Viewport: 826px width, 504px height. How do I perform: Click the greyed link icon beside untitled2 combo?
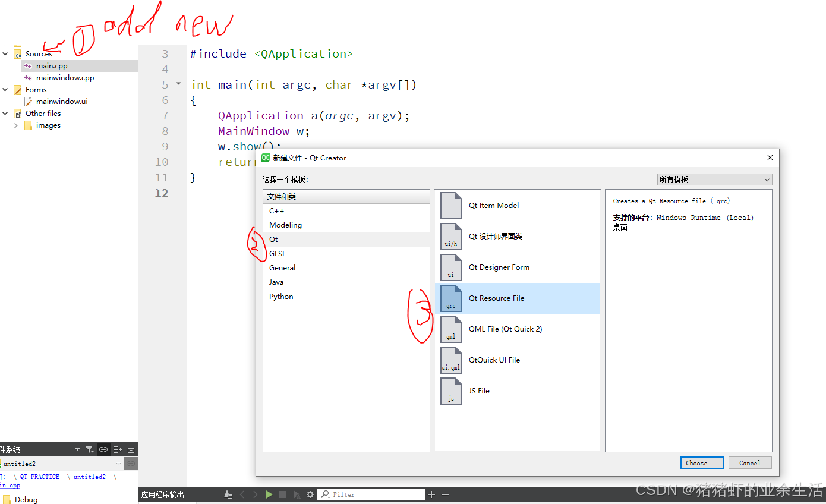131,464
